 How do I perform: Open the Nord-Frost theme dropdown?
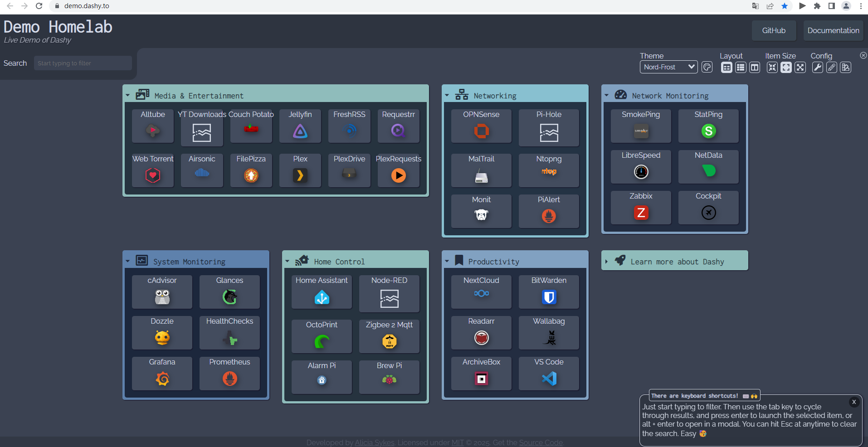pos(669,67)
